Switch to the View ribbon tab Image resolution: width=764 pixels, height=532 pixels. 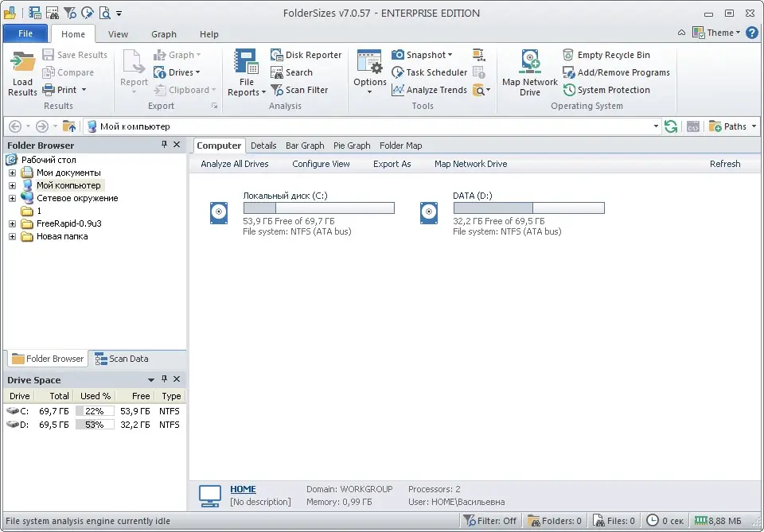tap(118, 34)
